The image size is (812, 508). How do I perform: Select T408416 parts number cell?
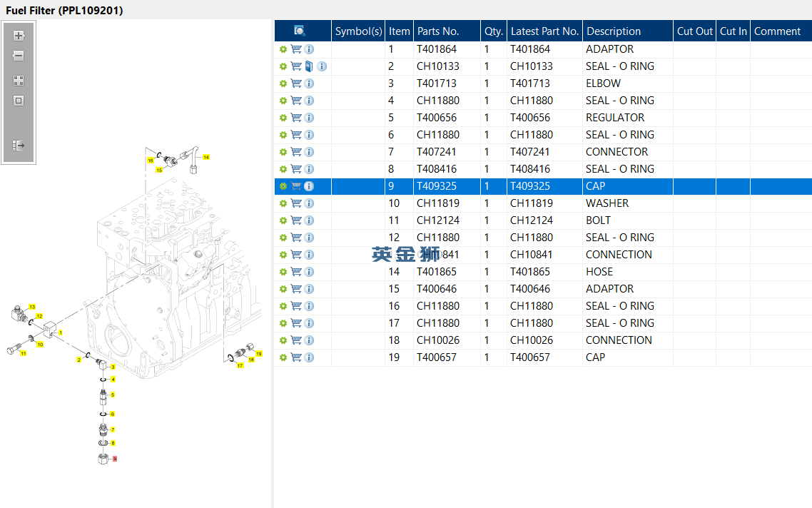pos(447,169)
